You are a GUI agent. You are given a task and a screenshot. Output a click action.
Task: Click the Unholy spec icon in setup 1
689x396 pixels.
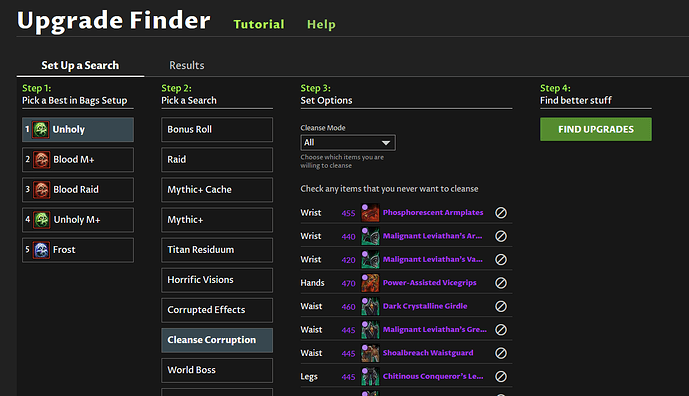pos(41,130)
